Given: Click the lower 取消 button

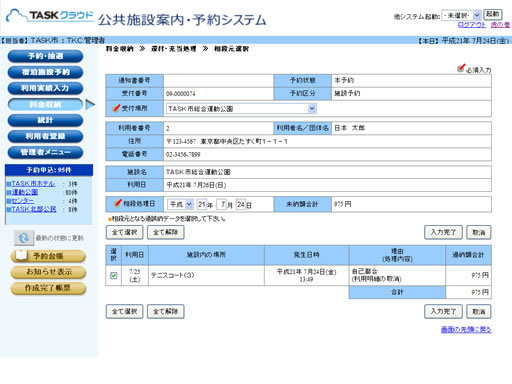Looking at the screenshot, I should pyautogui.click(x=479, y=312).
